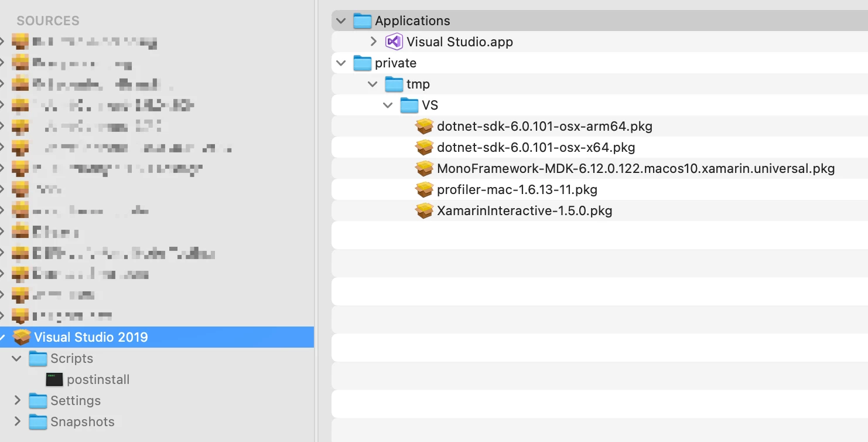
Task: Select the VS folder name
Action: (430, 106)
